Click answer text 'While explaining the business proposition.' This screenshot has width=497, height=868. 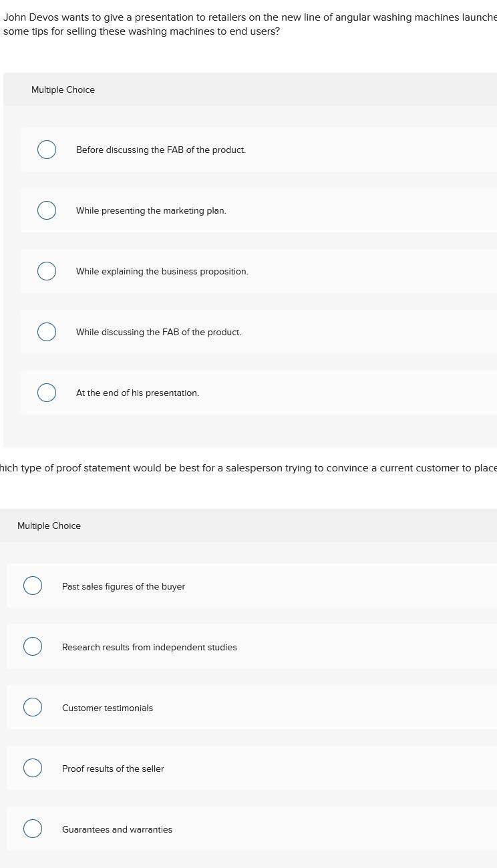click(162, 272)
